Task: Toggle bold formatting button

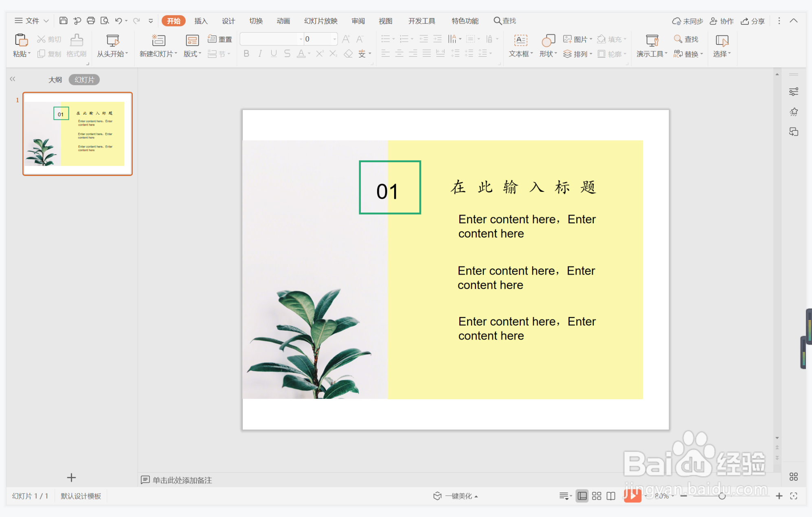Action: tap(246, 54)
